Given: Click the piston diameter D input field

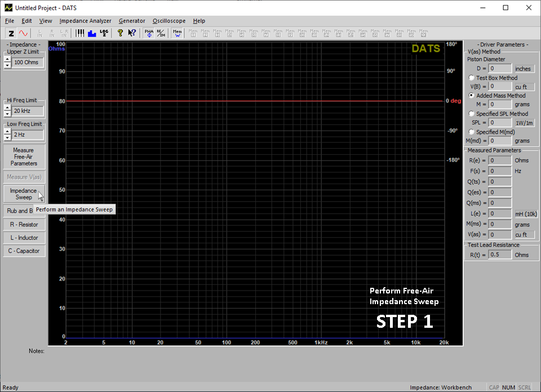Looking at the screenshot, I should point(500,69).
